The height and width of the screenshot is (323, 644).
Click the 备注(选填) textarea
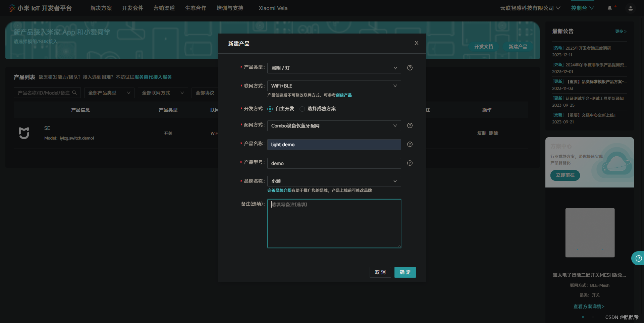tap(334, 224)
